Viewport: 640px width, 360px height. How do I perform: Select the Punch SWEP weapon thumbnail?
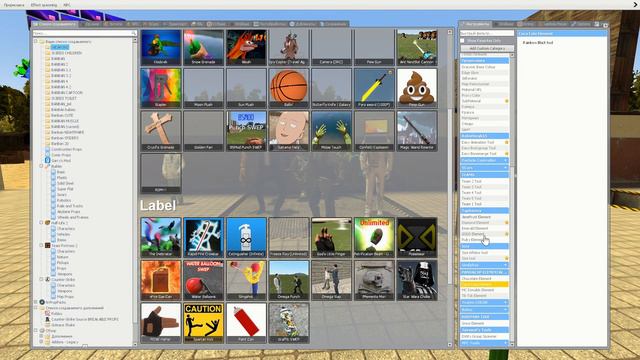point(246,131)
